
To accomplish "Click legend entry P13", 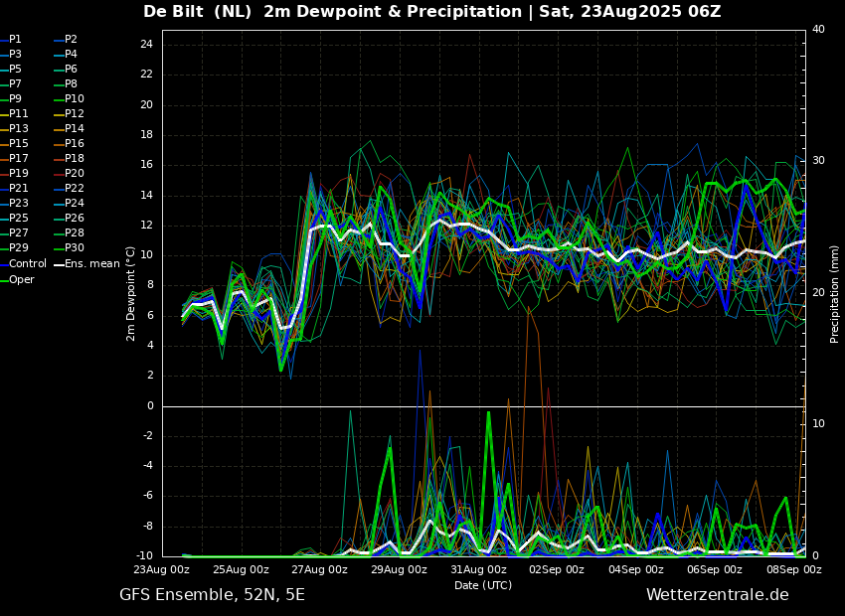I will (14, 129).
